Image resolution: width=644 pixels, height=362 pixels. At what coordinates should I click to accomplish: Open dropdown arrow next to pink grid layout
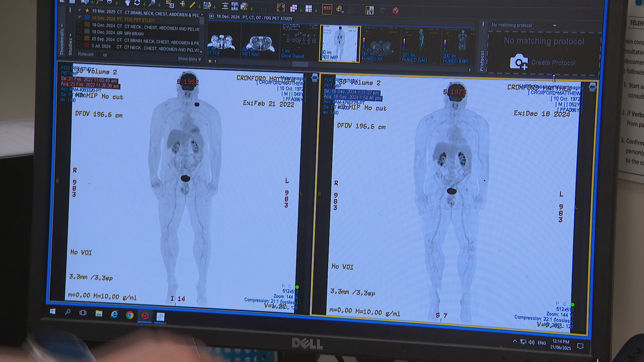(x=301, y=10)
